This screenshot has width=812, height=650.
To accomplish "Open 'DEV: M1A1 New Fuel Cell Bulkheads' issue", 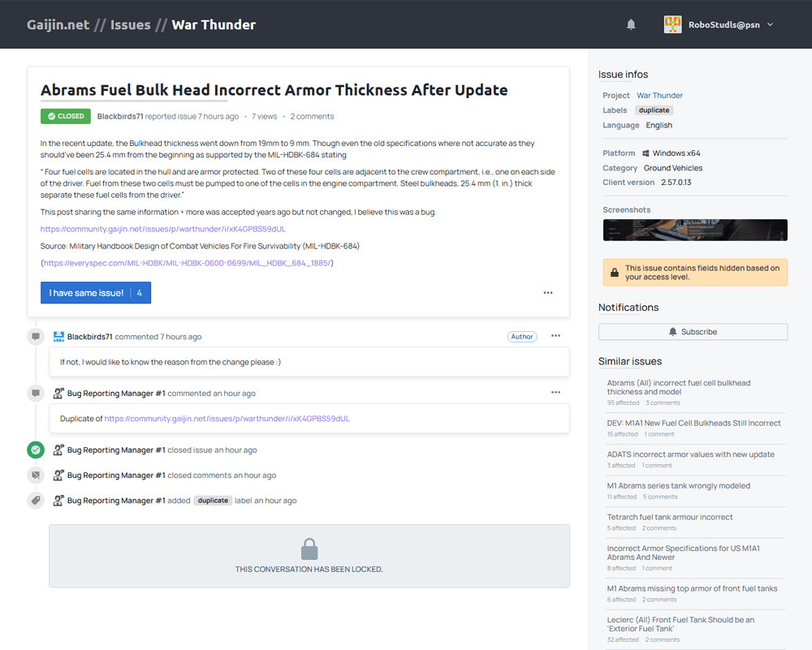I will coord(694,423).
